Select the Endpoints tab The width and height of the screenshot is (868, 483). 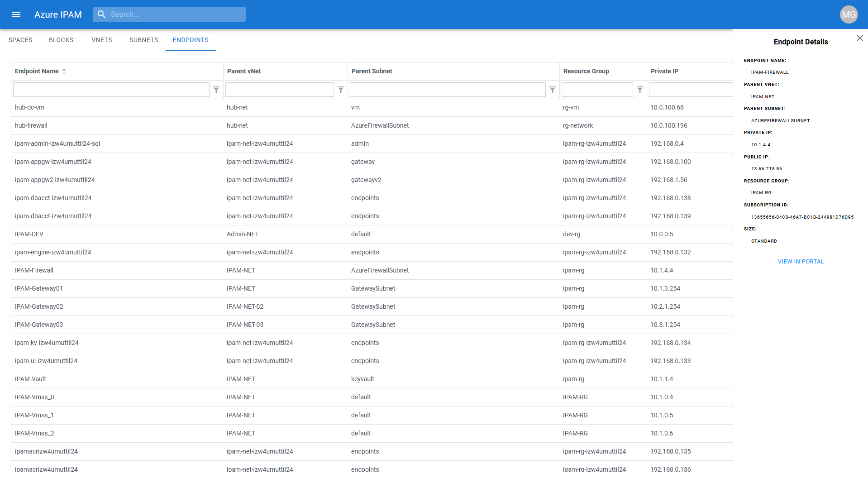191,40
